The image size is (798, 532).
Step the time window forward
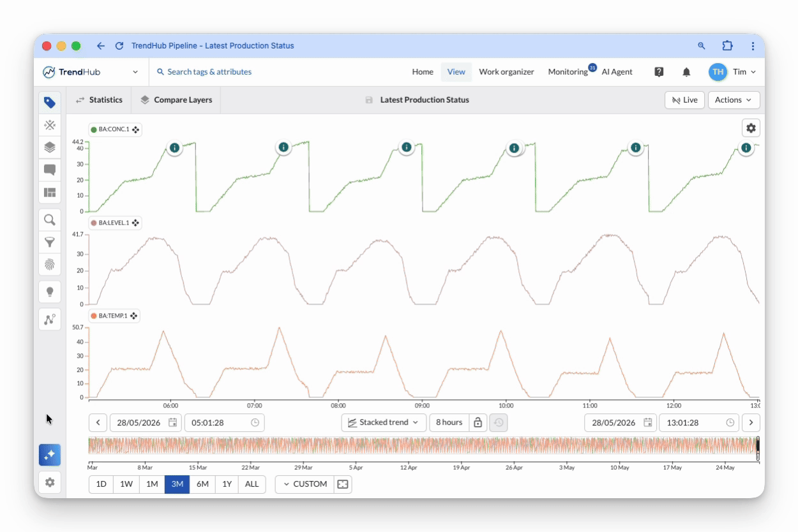751,422
